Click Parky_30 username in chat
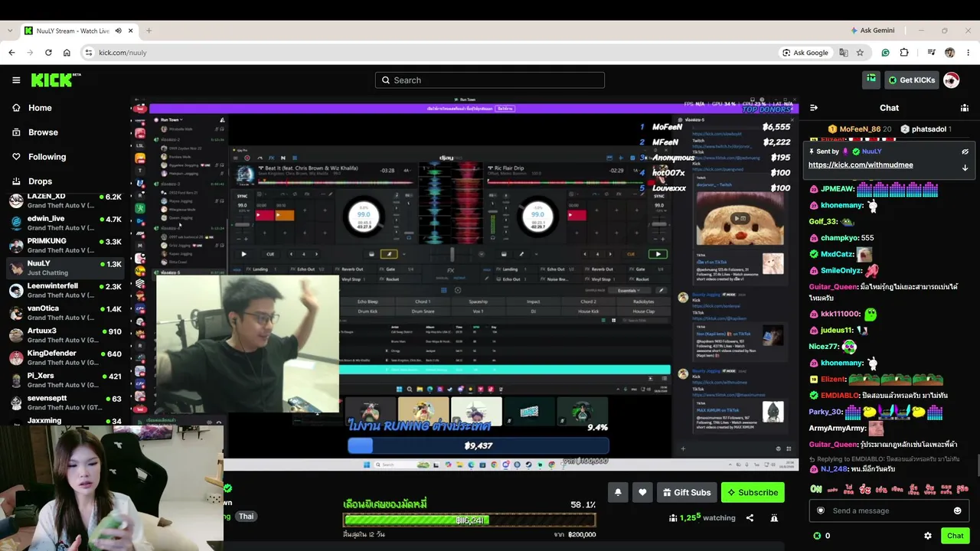 click(x=825, y=412)
